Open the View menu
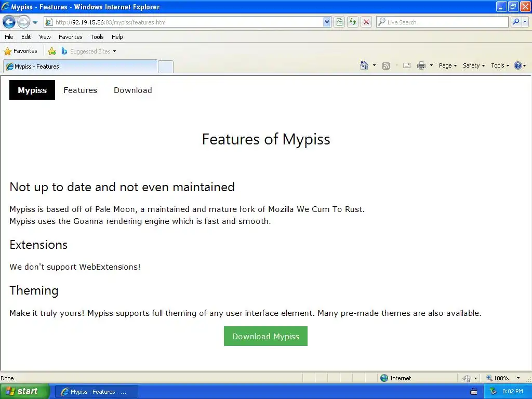532x399 pixels. [x=45, y=37]
